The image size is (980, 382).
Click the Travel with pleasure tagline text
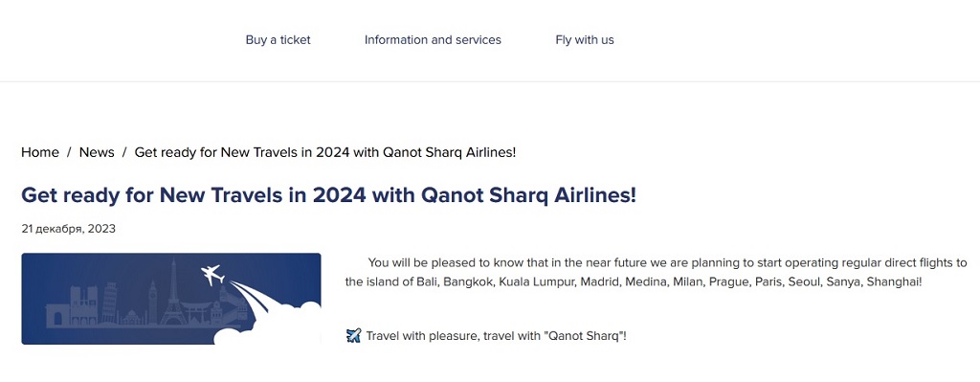click(497, 336)
